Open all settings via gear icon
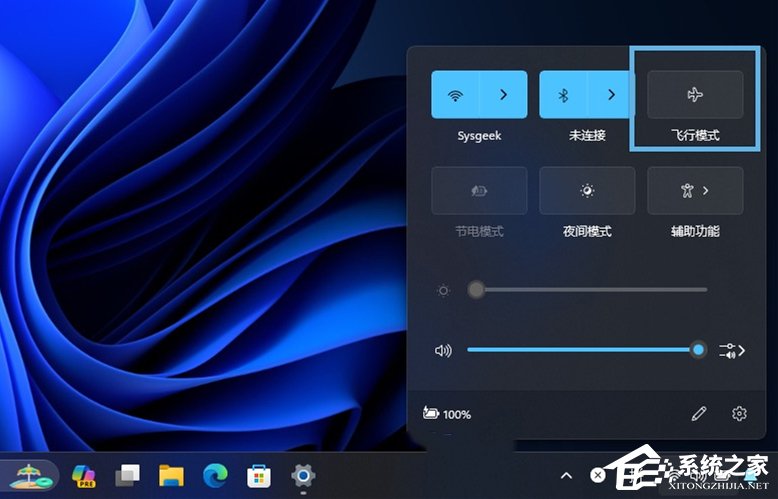The image size is (778, 499). click(x=739, y=414)
